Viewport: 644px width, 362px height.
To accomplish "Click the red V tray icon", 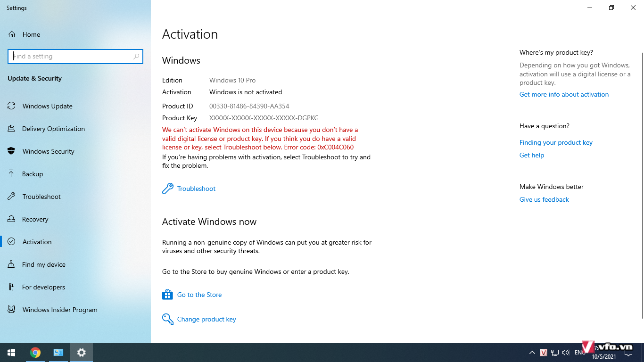I will pos(544,353).
